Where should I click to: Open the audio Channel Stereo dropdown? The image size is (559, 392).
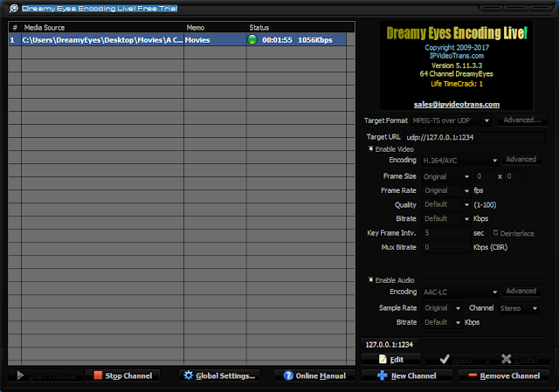[x=519, y=308]
